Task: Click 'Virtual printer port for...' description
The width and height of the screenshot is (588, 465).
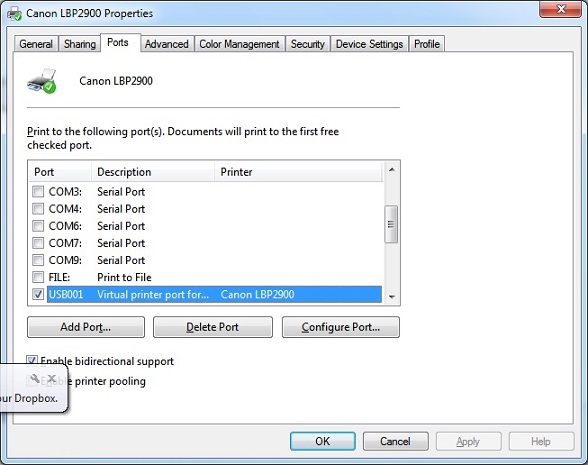Action: [153, 294]
